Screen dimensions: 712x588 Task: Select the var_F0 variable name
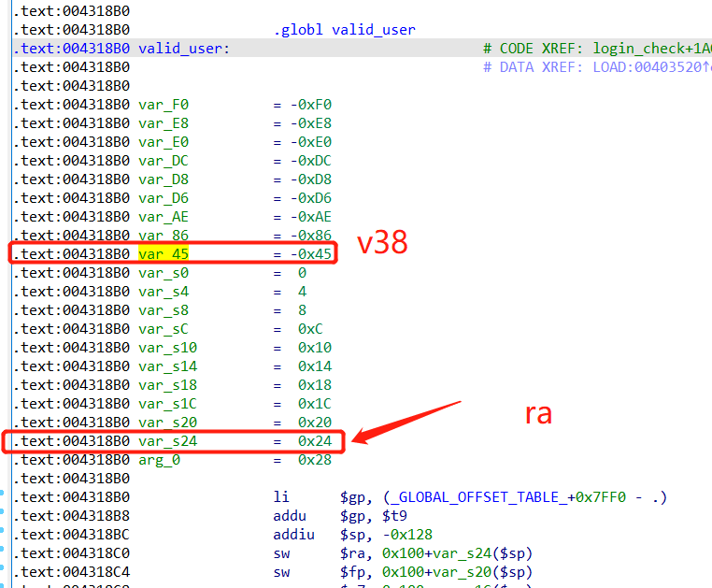pos(164,105)
